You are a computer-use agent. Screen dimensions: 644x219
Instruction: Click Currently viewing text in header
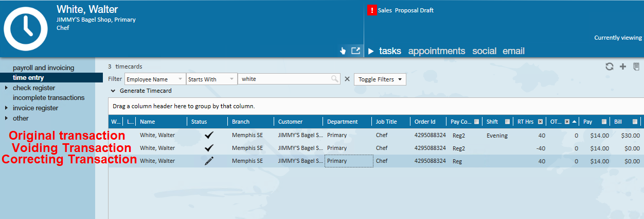(x=618, y=38)
